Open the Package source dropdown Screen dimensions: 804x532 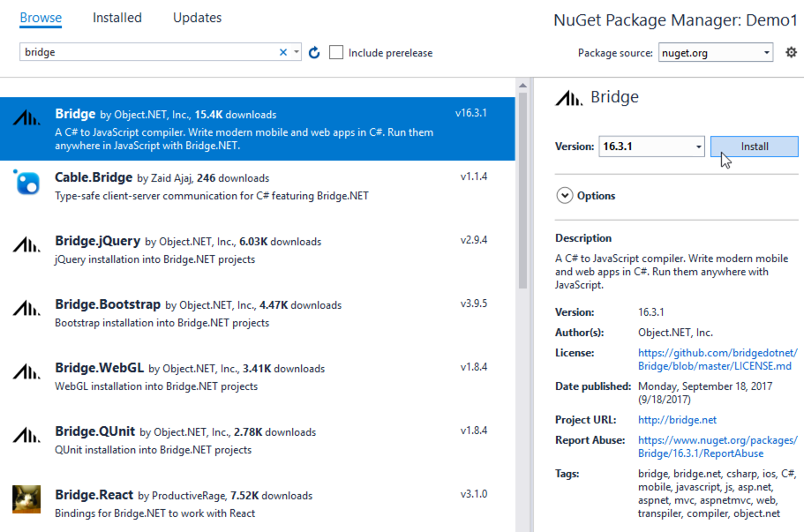pos(716,52)
